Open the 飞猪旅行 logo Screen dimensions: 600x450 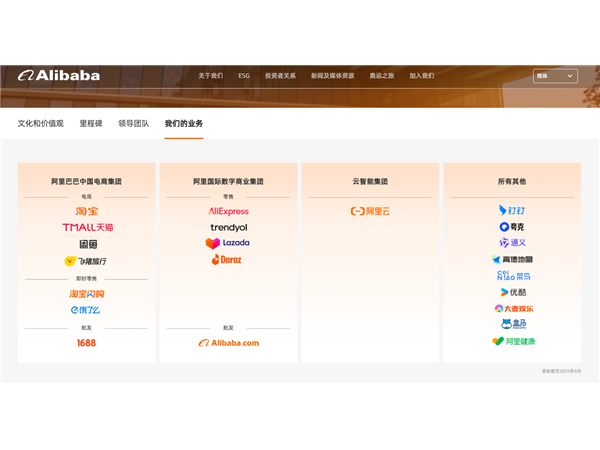(86, 261)
